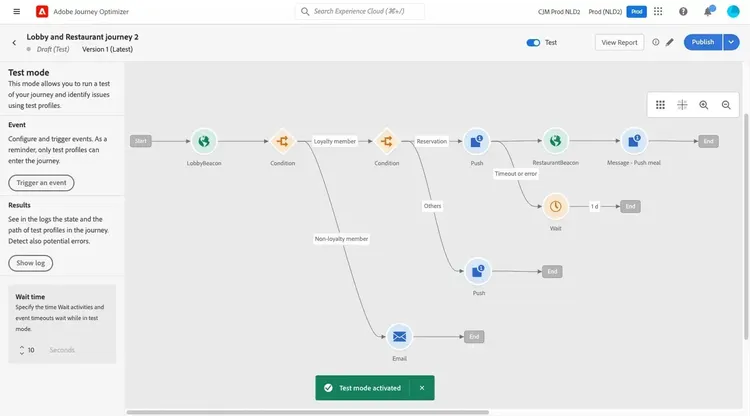
Task: Zoom out on the journey canvas
Action: (x=726, y=105)
